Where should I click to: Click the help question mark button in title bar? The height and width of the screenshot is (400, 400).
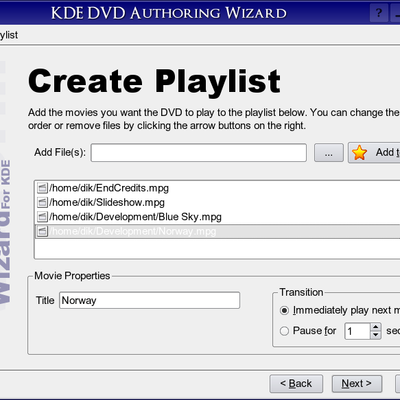click(x=379, y=13)
